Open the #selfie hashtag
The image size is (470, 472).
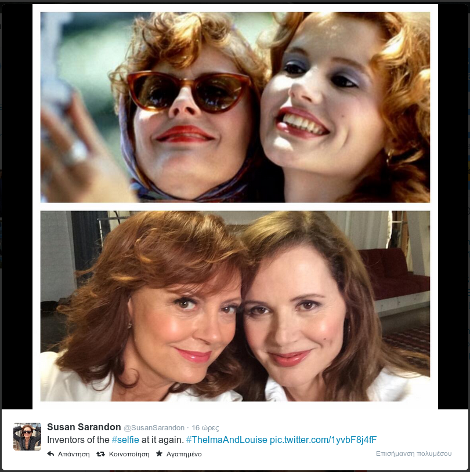coord(125,440)
